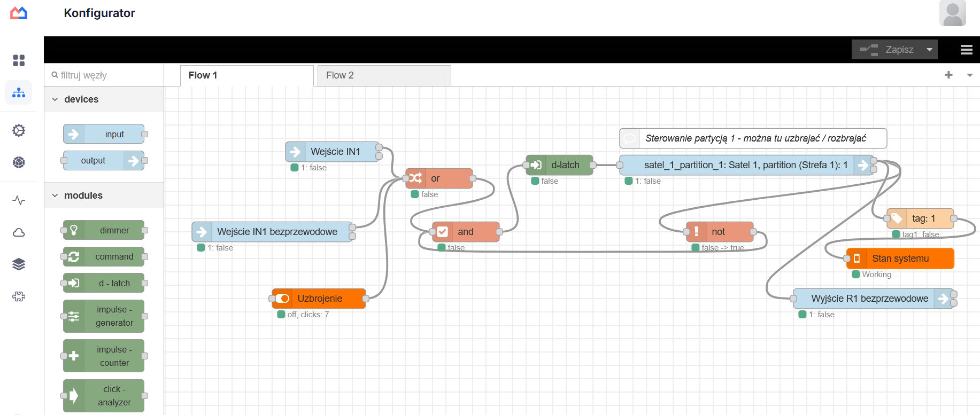Image resolution: width=980 pixels, height=415 pixels.
Task: Pick the 'click - analyzer' module in palette
Action: 104,396
